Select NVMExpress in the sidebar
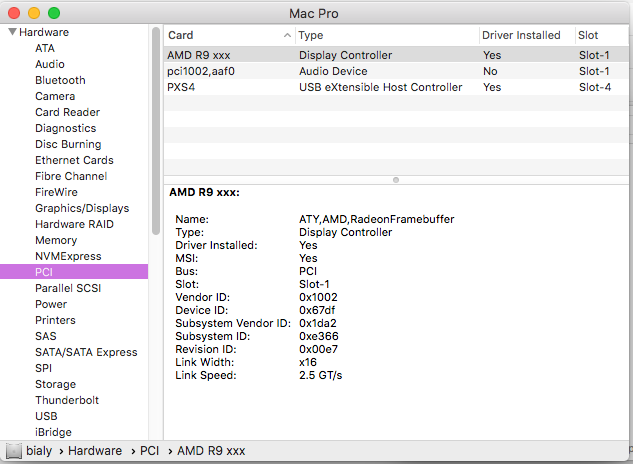The height and width of the screenshot is (464, 633). click(68, 256)
